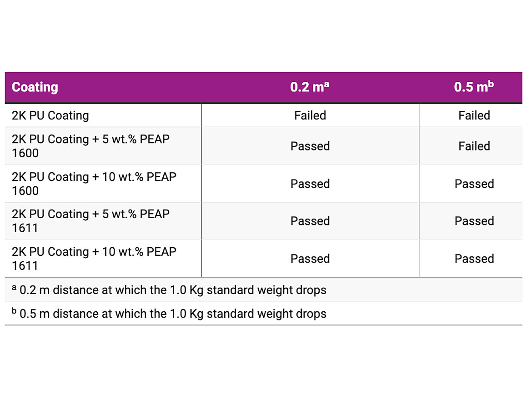The width and height of the screenshot is (532, 399).
Task: Click 0.5 m result for 5 wt.% PEAP 1611
Action: click(x=474, y=221)
